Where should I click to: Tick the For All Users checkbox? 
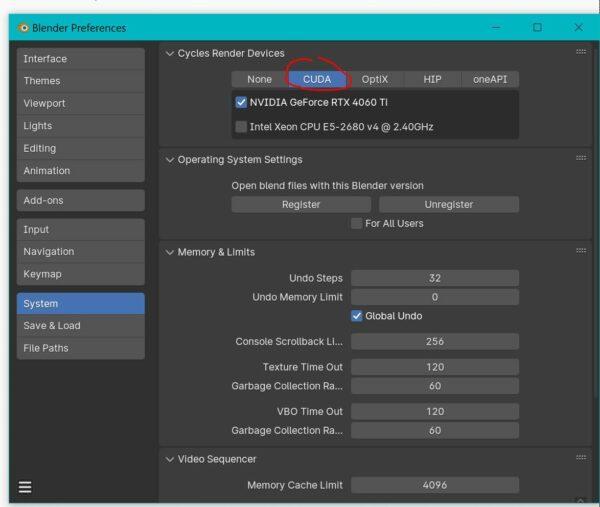357,223
